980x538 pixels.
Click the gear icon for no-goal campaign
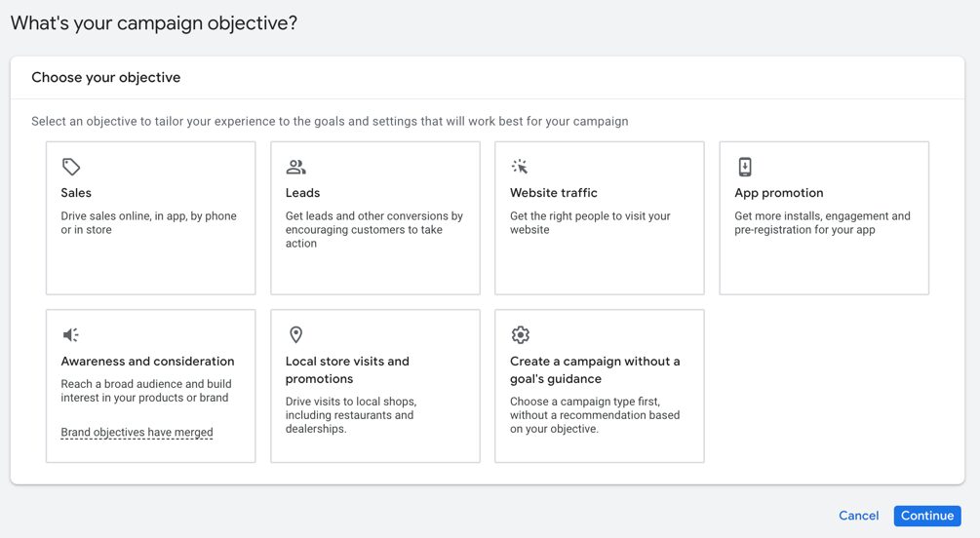coord(520,335)
